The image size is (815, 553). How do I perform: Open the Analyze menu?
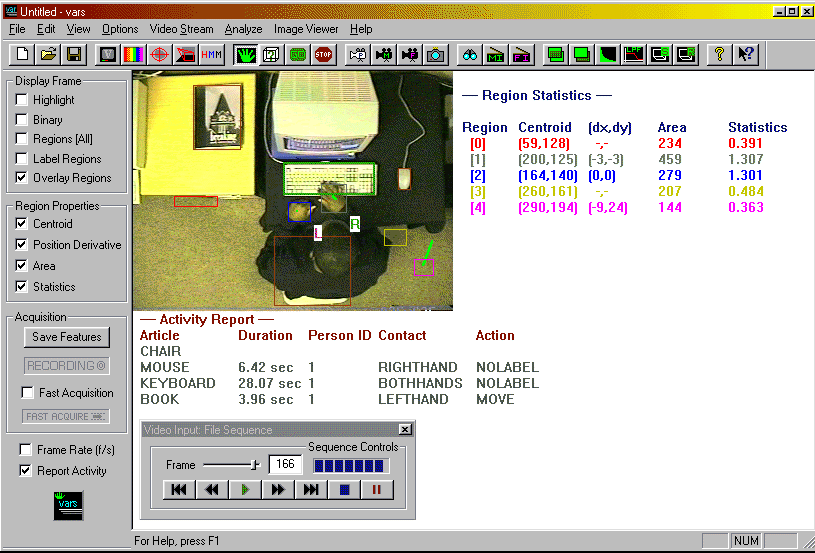(243, 29)
